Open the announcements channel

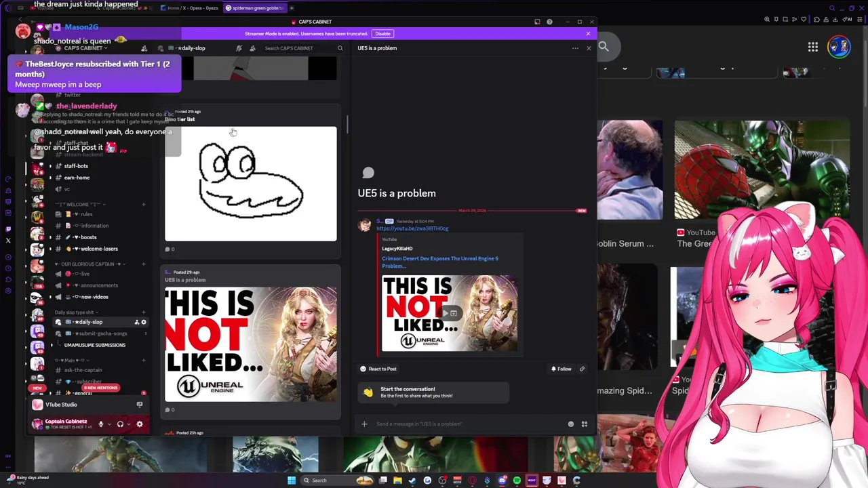point(99,285)
